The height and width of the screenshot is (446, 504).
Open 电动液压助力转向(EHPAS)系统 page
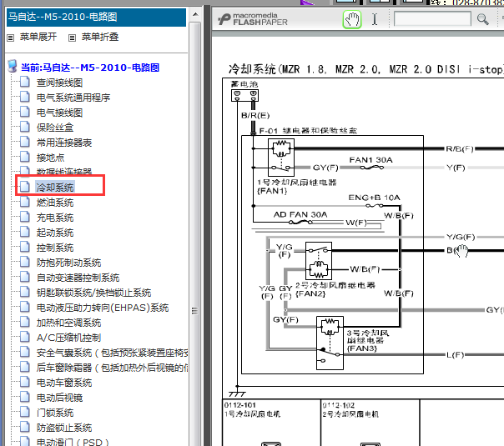pos(103,308)
